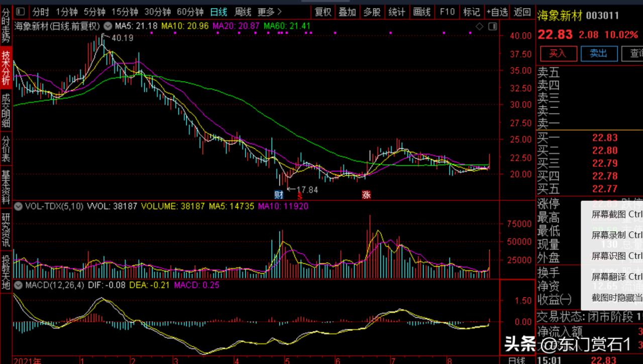Screen dimensions: 643x364
Task: Open the 统计 statistics button
Action: pyautogui.click(x=397, y=12)
